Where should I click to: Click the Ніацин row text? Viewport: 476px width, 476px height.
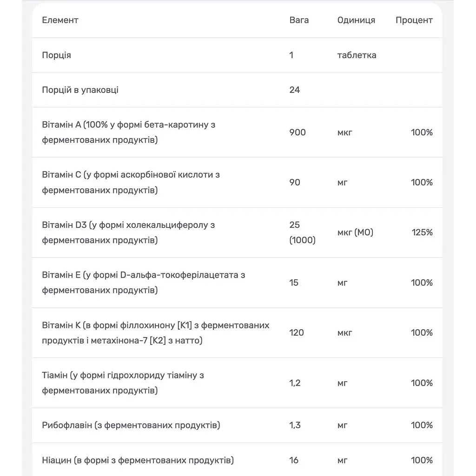coord(138,460)
